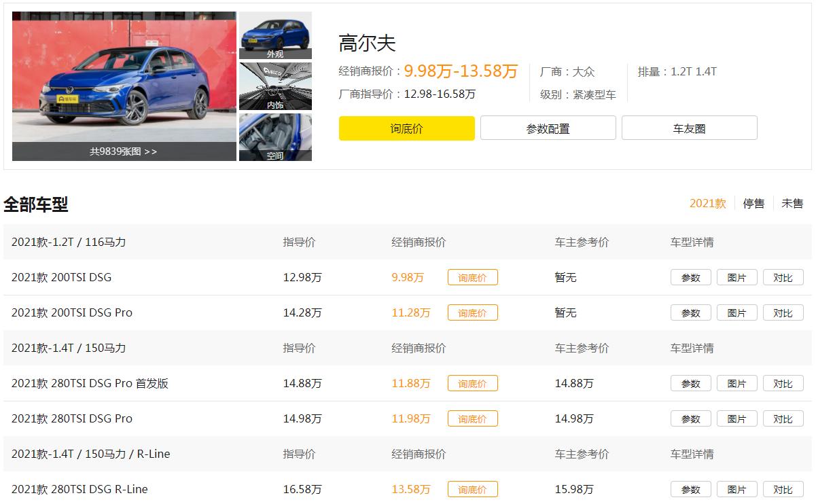Click 对比 for 280TSI DSG R-Line
The image size is (816, 504).
coord(783,489)
